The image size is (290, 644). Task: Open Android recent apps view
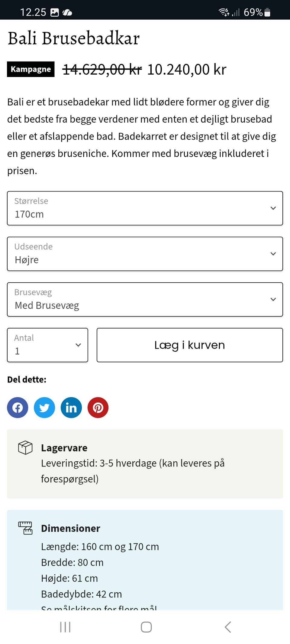click(x=65, y=627)
